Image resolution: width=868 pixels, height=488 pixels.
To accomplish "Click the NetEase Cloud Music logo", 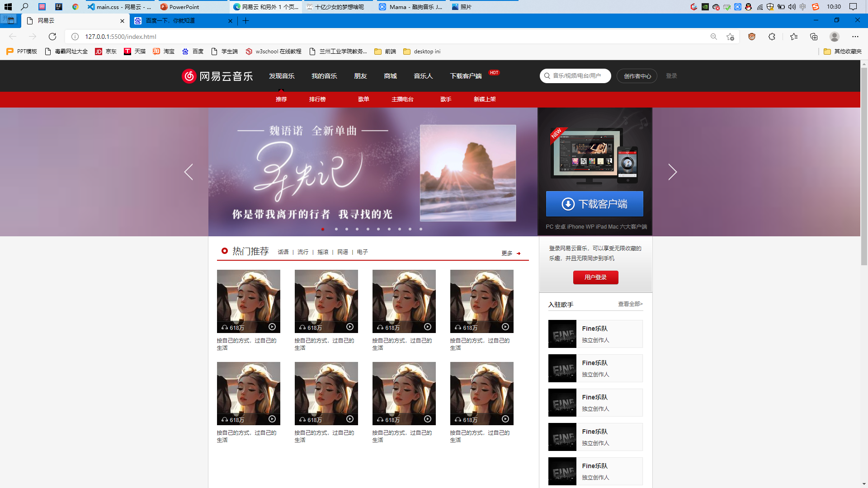I will [x=217, y=76].
